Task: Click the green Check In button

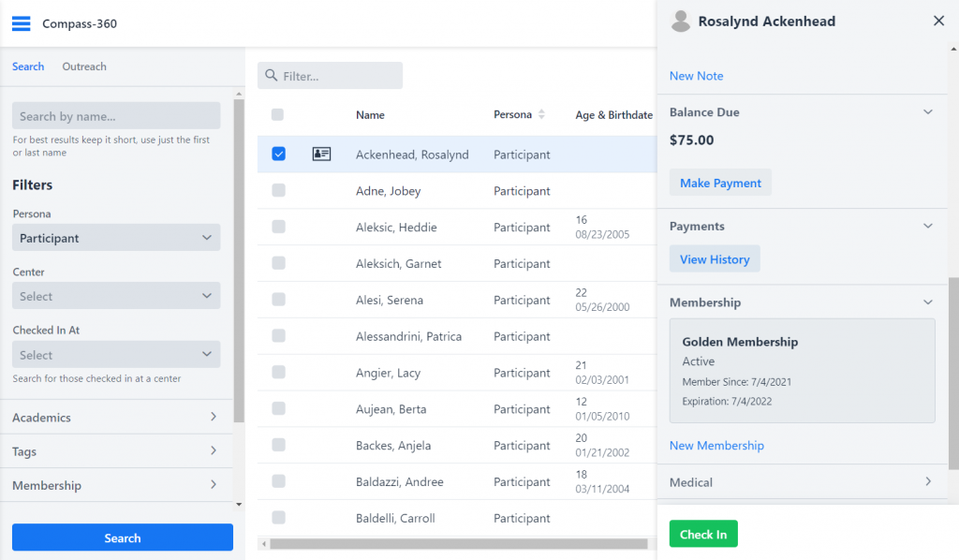Action: [x=703, y=534]
